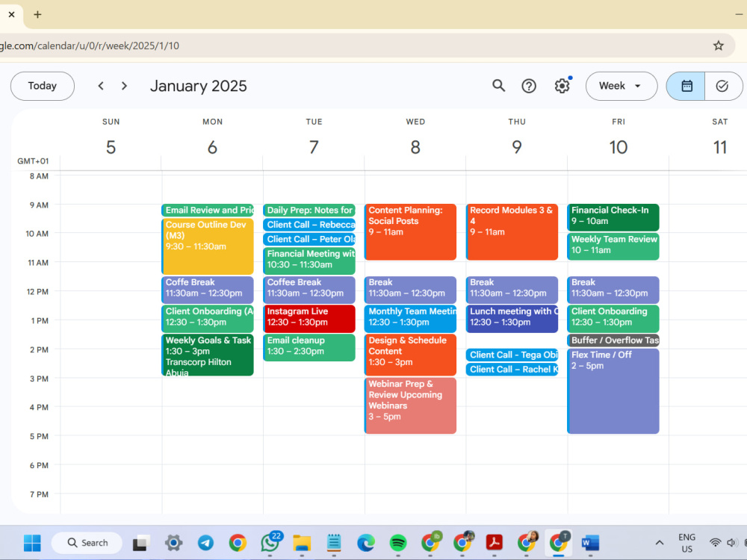Open Spotify from taskbar
Screen dimensions: 747x560
(x=398, y=542)
